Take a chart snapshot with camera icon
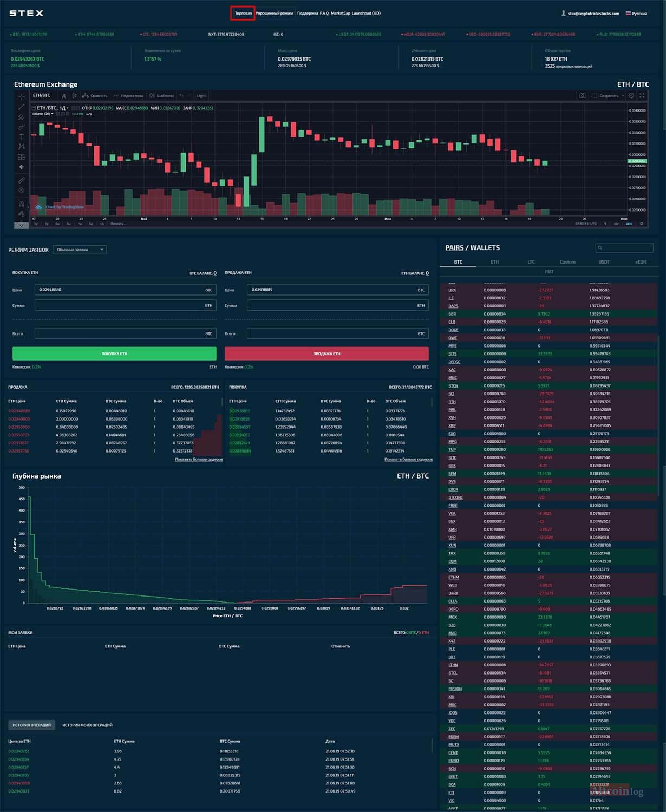This screenshot has width=666, height=812. 583,96
